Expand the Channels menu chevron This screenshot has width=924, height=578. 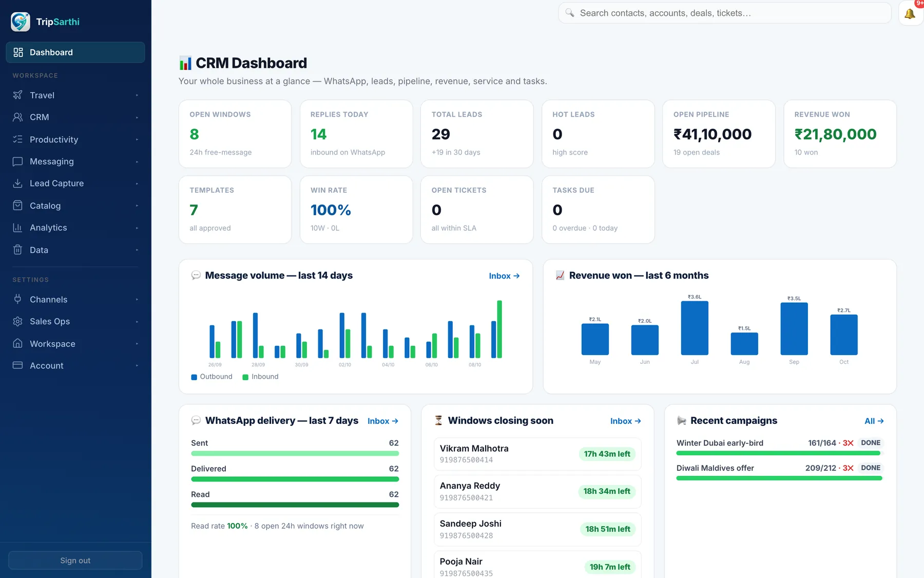(x=137, y=299)
